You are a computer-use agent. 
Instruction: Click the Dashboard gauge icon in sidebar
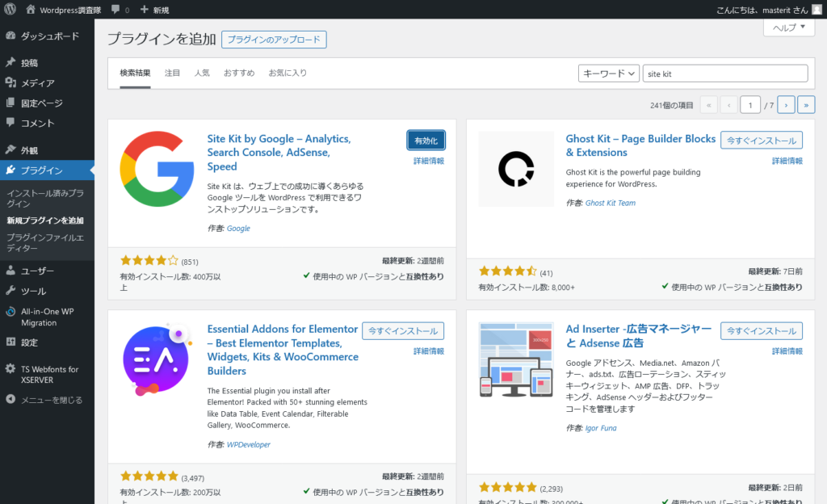point(10,36)
